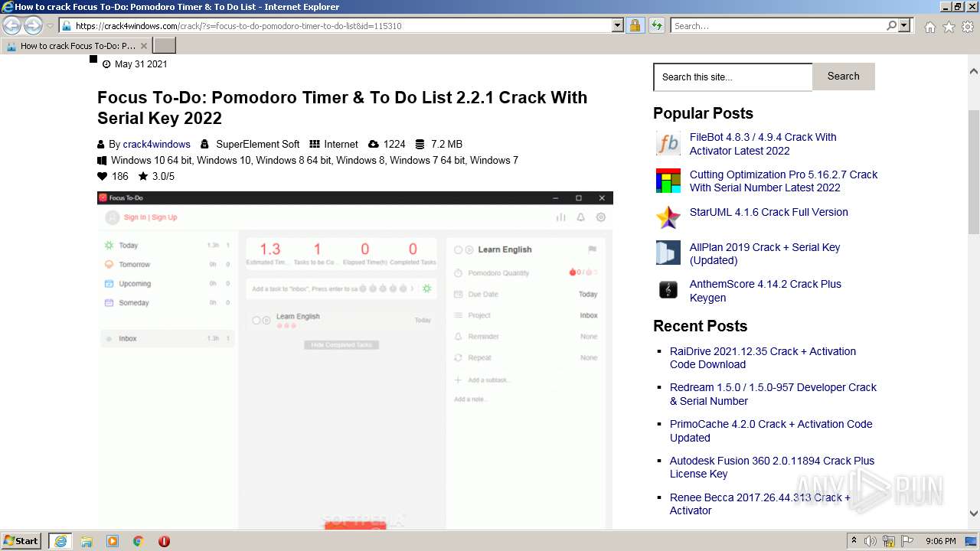Open Redream 1.5.0 Developer Crack link

(x=773, y=394)
